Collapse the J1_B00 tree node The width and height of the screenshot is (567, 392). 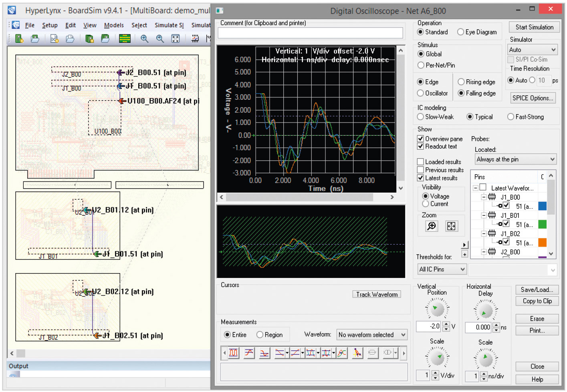484,197
